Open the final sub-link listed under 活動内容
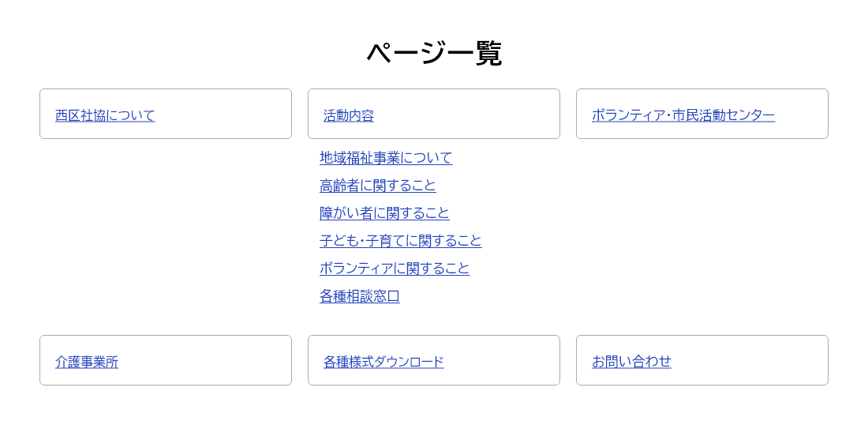 pos(360,296)
